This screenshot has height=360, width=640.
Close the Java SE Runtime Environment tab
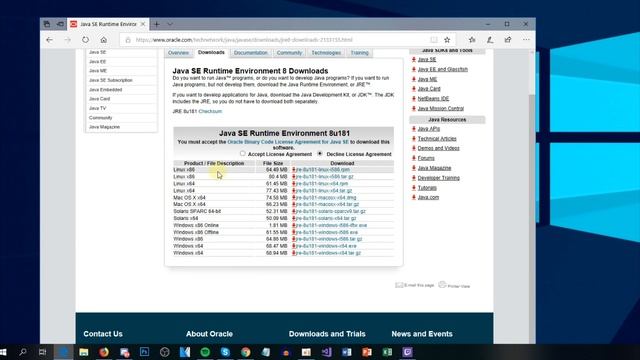[143, 24]
